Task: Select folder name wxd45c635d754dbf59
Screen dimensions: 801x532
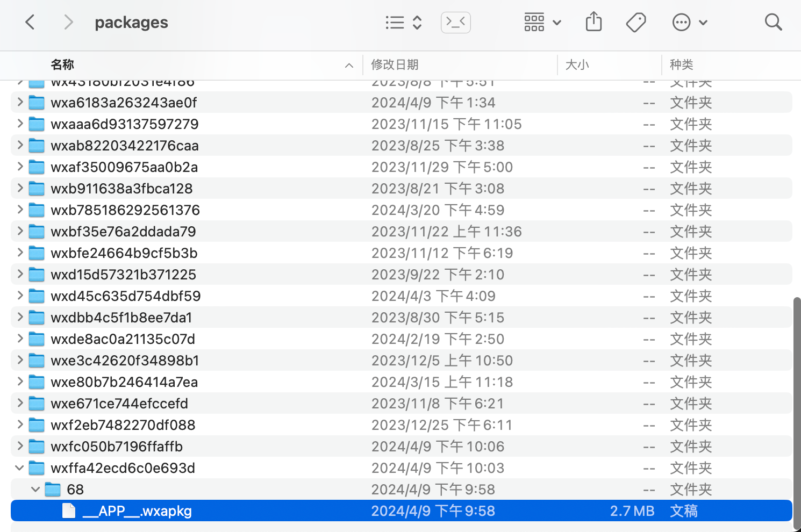Action: pos(126,296)
